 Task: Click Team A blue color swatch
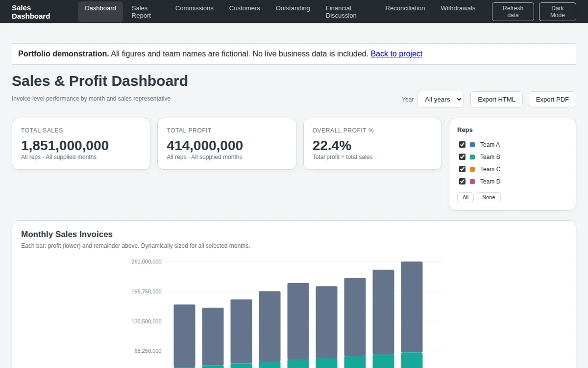click(x=472, y=145)
